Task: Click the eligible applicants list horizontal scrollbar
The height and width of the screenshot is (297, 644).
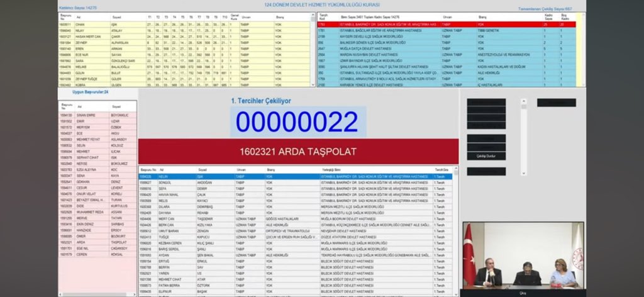Action: click(97, 294)
